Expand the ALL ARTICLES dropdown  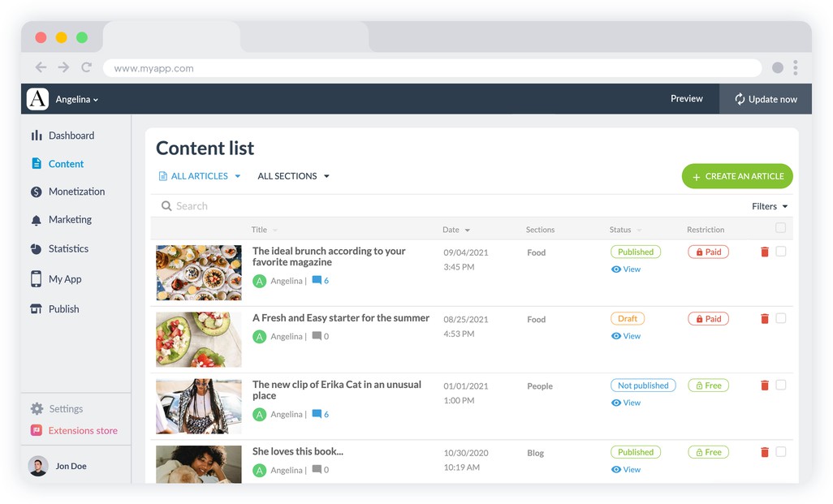click(200, 176)
